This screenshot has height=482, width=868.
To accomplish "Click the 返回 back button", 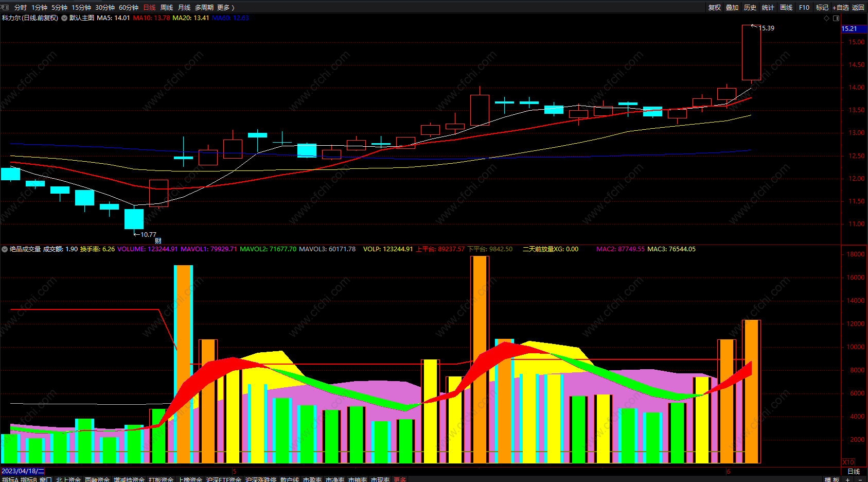I will [858, 8].
